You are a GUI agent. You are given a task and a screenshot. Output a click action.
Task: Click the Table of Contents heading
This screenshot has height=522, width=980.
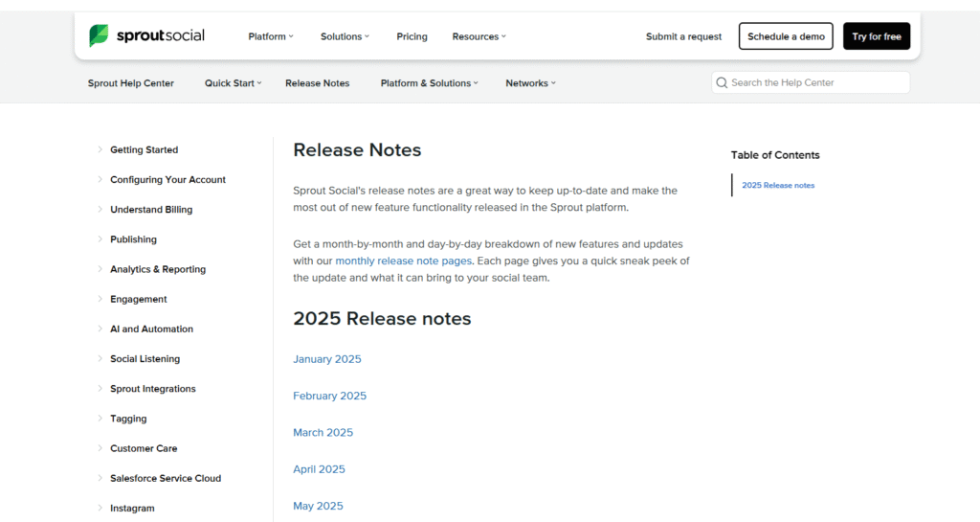775,155
